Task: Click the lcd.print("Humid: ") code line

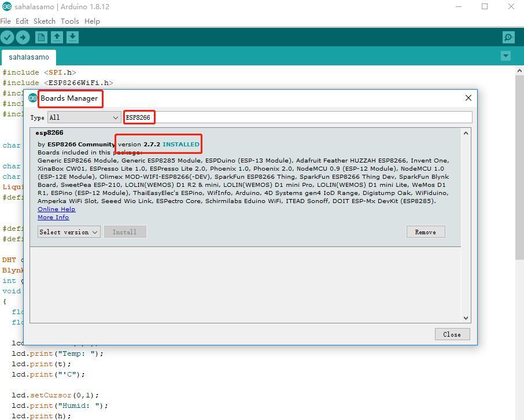Action: coord(60,406)
